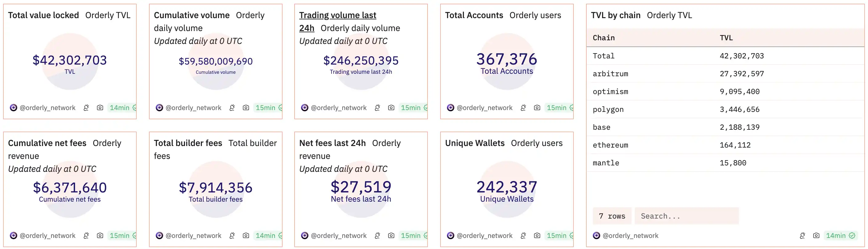The width and height of the screenshot is (868, 249).
Task: Click the Search field in TVL by chain table
Action: click(686, 216)
